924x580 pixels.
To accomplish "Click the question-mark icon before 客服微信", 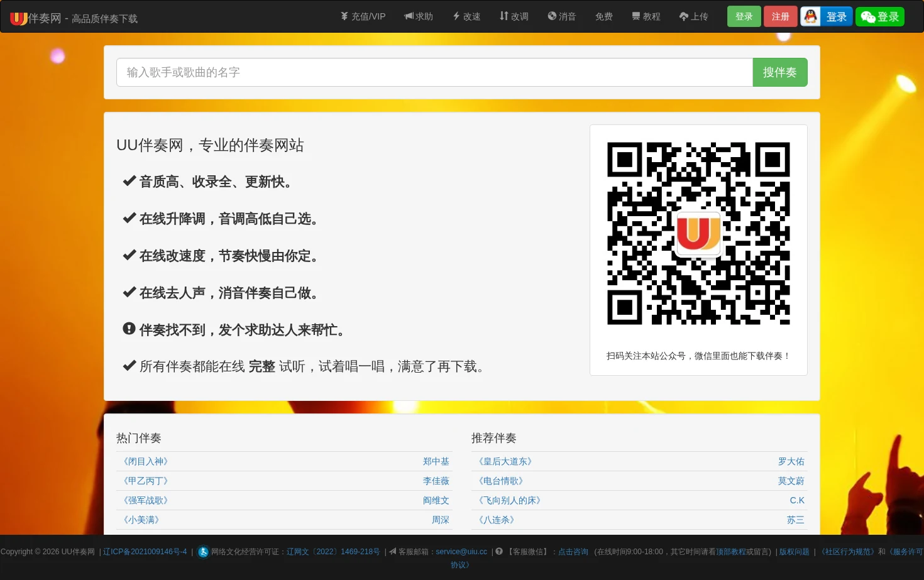I will [499, 552].
